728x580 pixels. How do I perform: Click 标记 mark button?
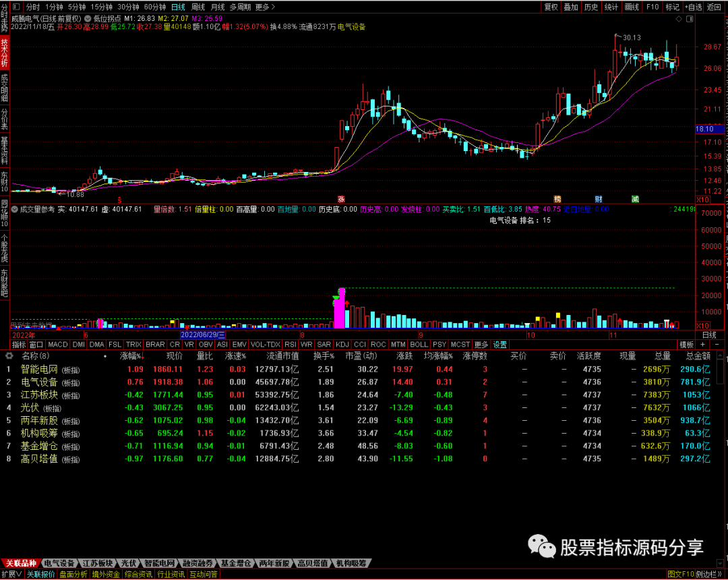click(672, 7)
